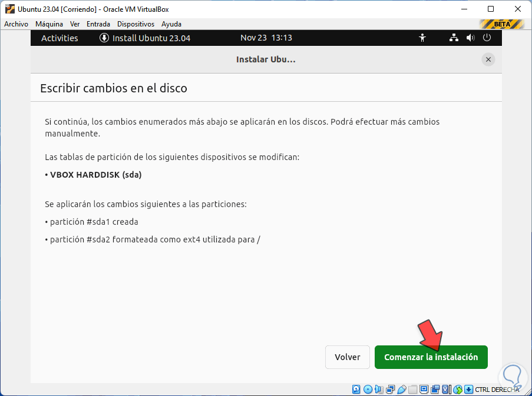This screenshot has height=396, width=532.
Task: Click the CTRL DERECHA host key label
Action: [497, 390]
